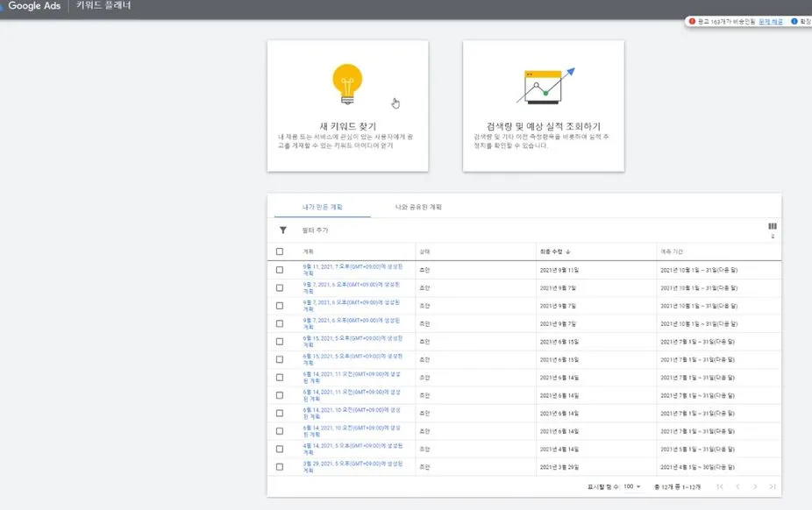Click the lightbulb icon on 새 키워드 찾기 card

pyautogui.click(x=349, y=83)
